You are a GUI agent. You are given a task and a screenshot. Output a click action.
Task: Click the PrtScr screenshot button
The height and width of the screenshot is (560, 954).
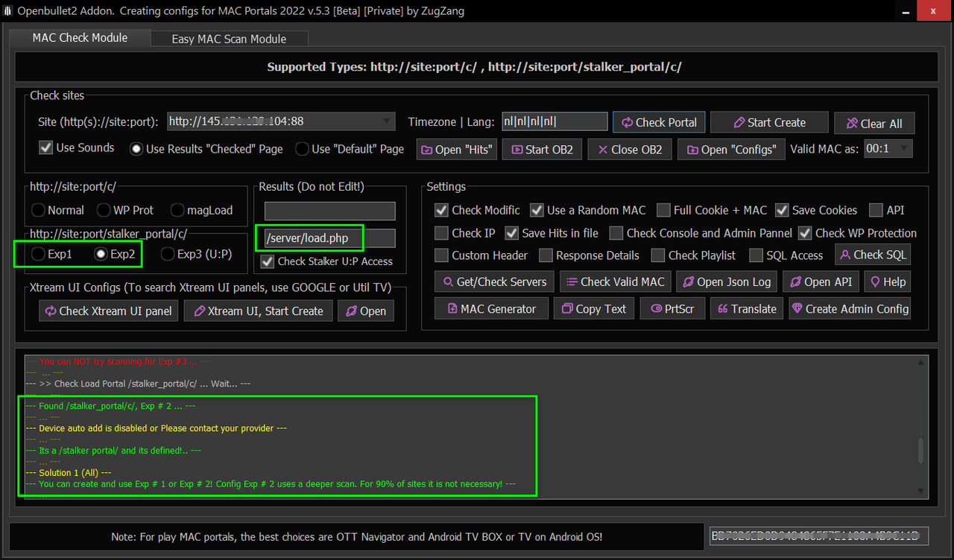point(672,309)
